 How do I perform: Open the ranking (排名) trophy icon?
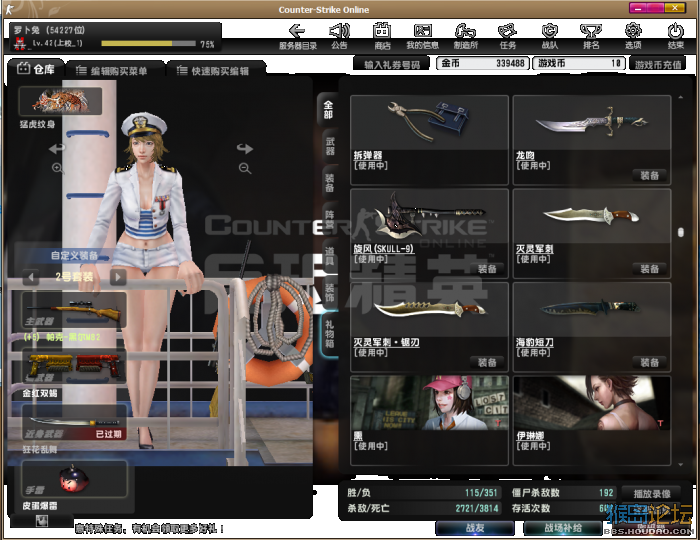tap(591, 36)
